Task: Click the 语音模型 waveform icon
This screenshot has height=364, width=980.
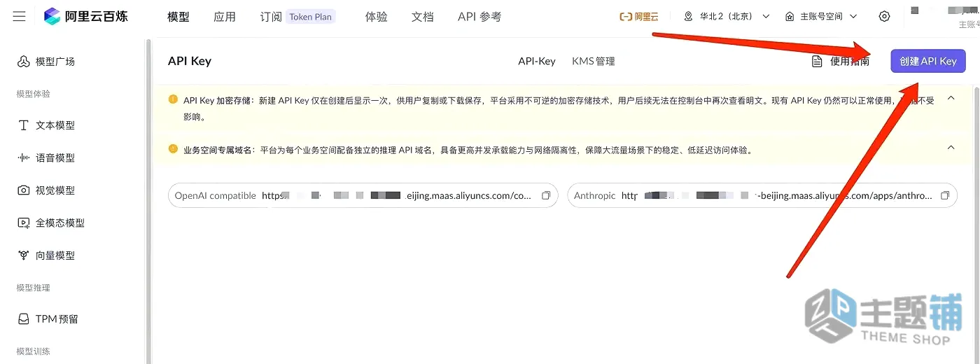Action: [x=23, y=157]
